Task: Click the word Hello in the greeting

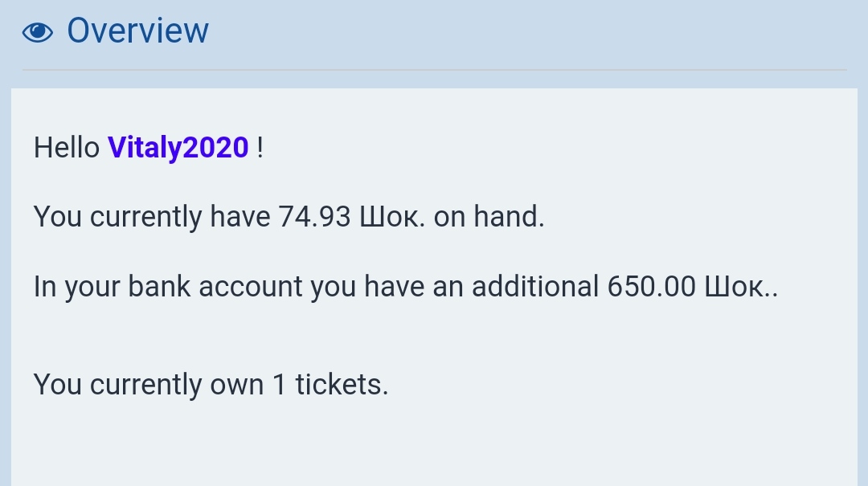Action: tap(67, 149)
